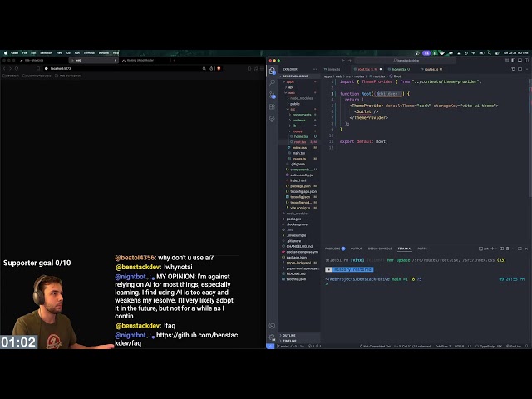
Task: Open the Manage gear in the activity bar
Action: coord(272,337)
